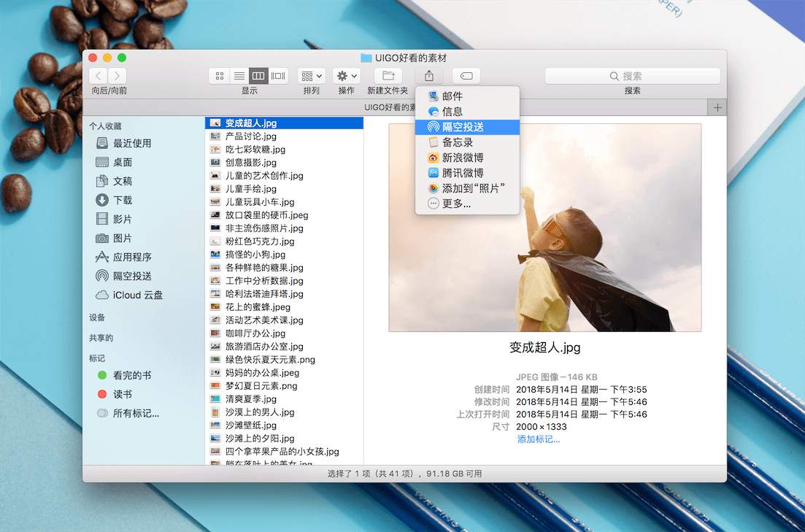The height and width of the screenshot is (532, 805).
Task: Open 图片 in the sidebar
Action: pos(114,239)
